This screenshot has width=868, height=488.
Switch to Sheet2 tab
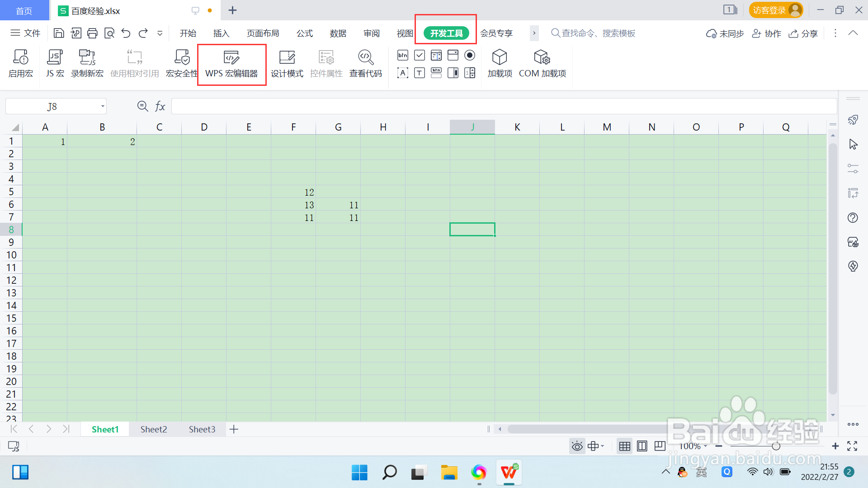[154, 429]
